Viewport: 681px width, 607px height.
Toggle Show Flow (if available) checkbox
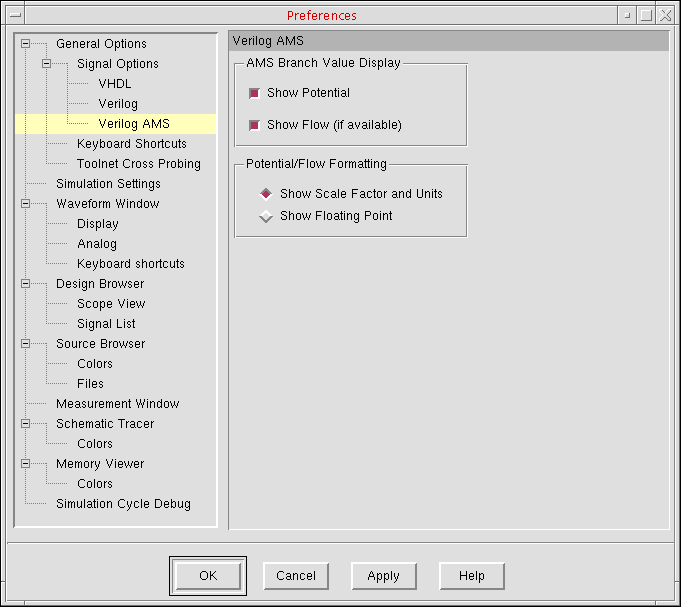coord(255,125)
